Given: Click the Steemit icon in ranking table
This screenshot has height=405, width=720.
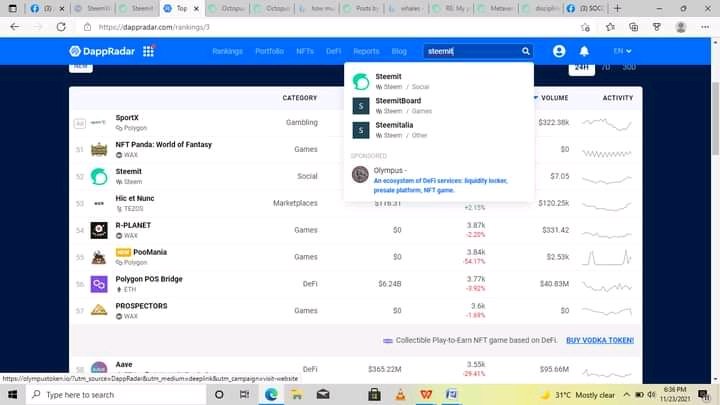Looking at the screenshot, I should (99, 176).
